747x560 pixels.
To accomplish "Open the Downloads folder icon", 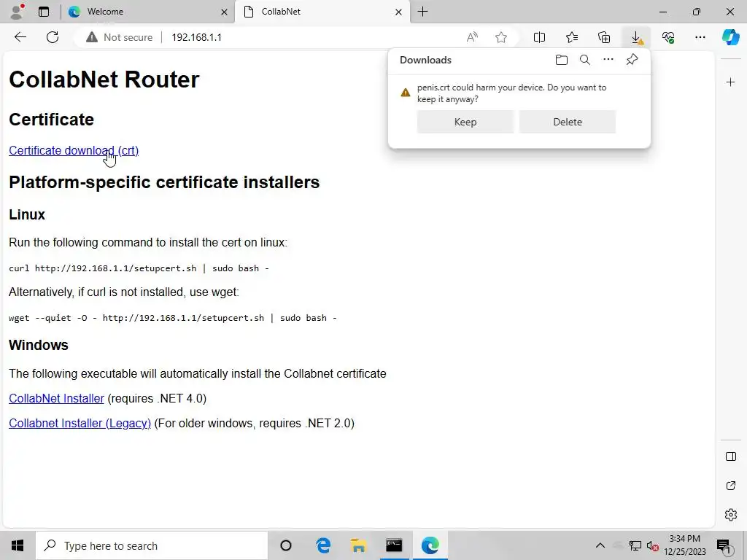I will pos(562,60).
